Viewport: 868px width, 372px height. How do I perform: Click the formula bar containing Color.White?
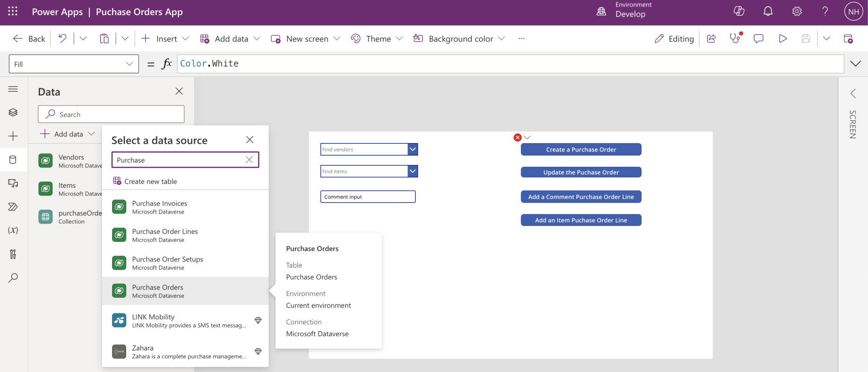tap(511, 64)
